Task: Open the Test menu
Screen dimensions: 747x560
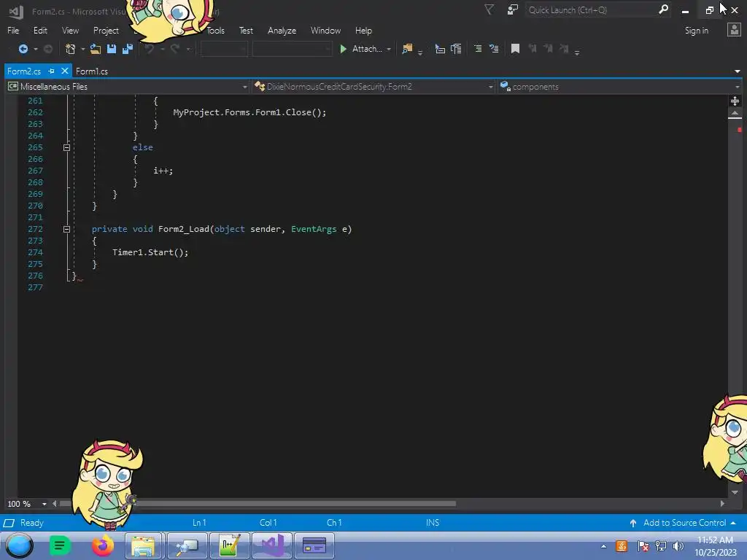Action: point(246,31)
